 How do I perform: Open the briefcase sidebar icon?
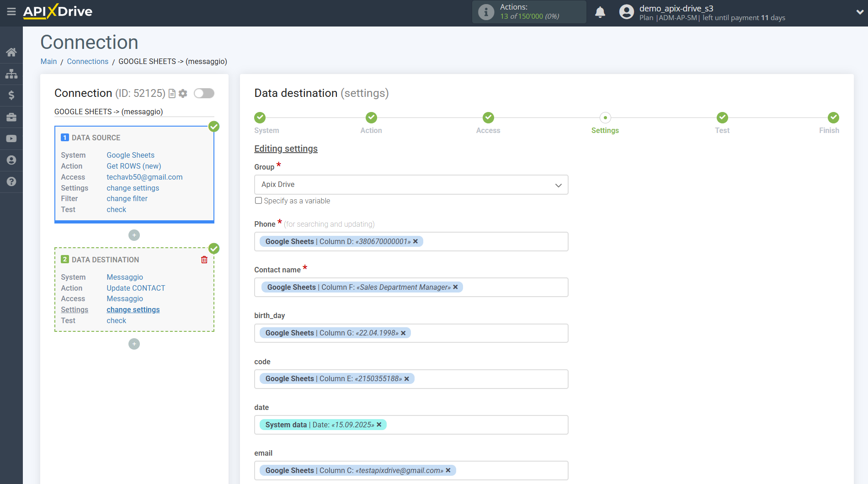coord(11,117)
